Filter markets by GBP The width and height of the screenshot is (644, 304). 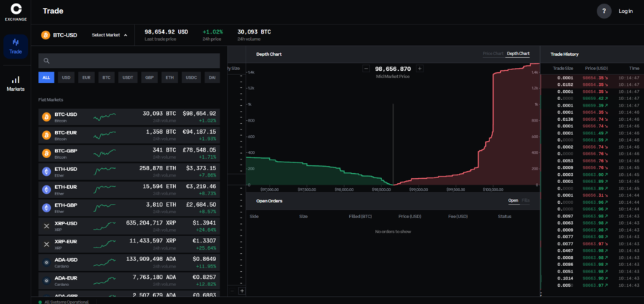point(149,77)
